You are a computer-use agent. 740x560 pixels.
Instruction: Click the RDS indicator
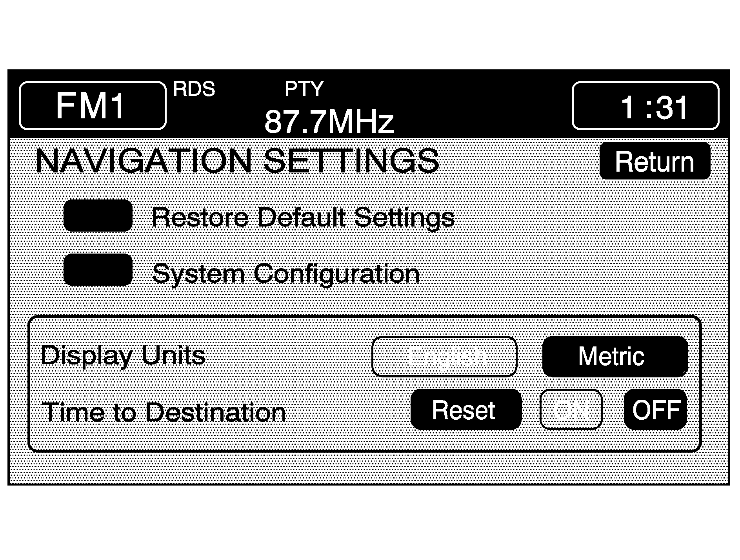[x=194, y=89]
